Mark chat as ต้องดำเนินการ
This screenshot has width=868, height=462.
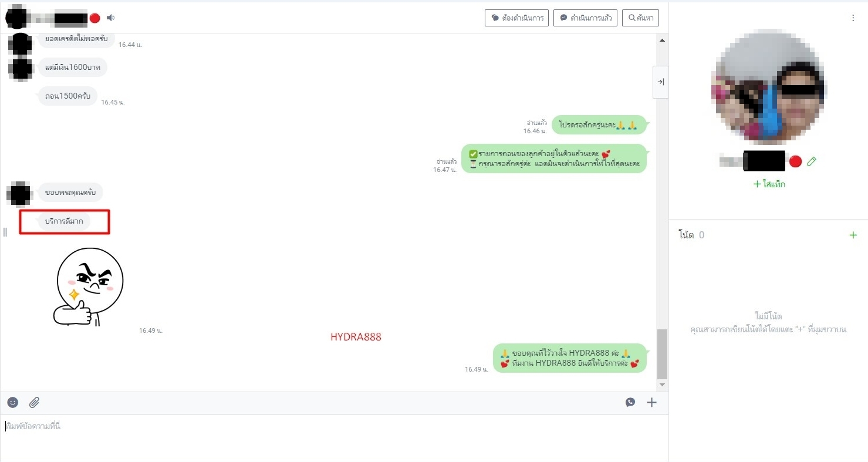click(516, 18)
